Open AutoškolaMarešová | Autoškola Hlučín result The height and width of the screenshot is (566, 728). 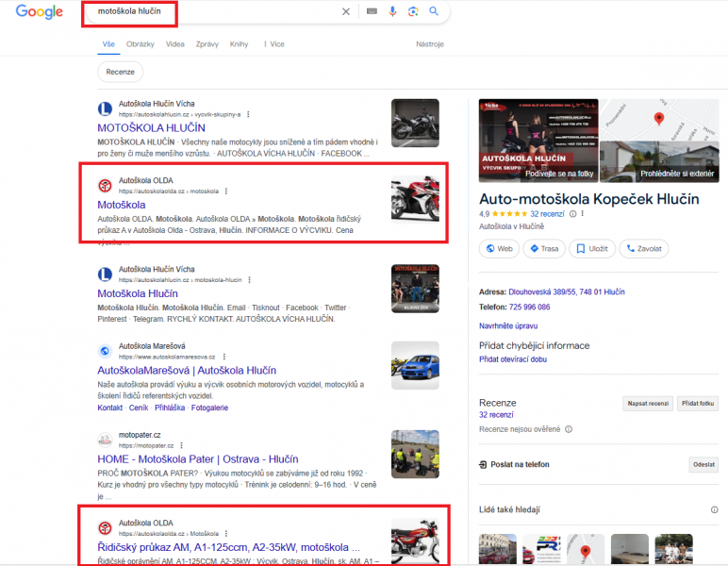coord(187,371)
